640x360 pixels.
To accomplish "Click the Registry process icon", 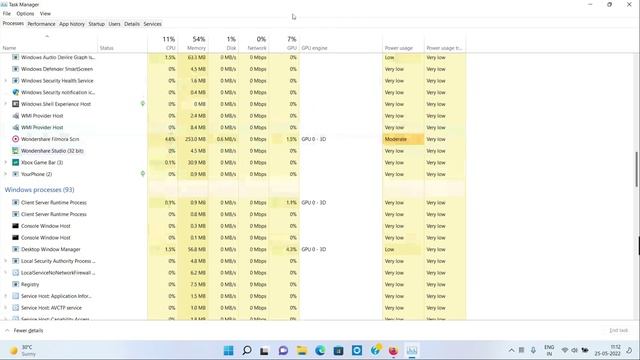I will [16, 284].
